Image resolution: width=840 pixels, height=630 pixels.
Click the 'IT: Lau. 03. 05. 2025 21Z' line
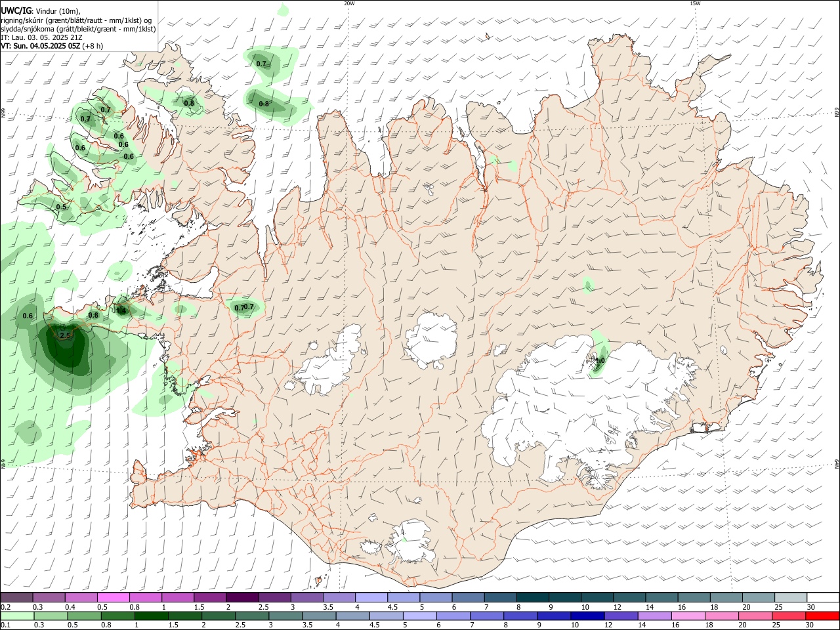41,37
